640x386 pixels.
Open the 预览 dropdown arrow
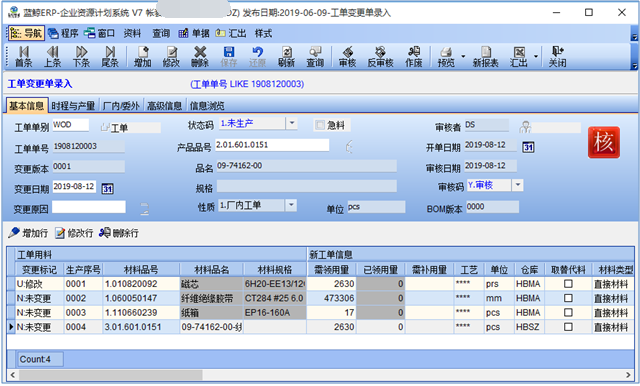(463, 56)
